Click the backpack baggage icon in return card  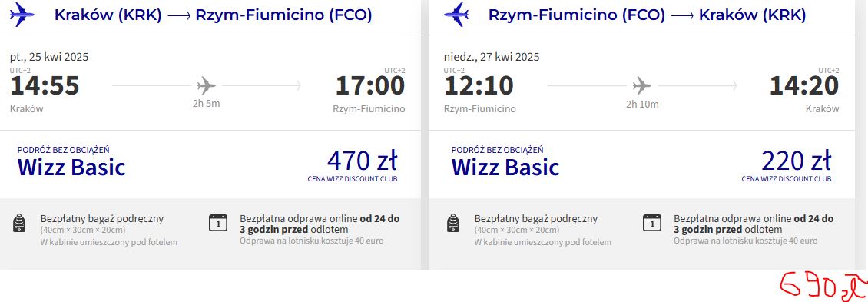click(453, 224)
